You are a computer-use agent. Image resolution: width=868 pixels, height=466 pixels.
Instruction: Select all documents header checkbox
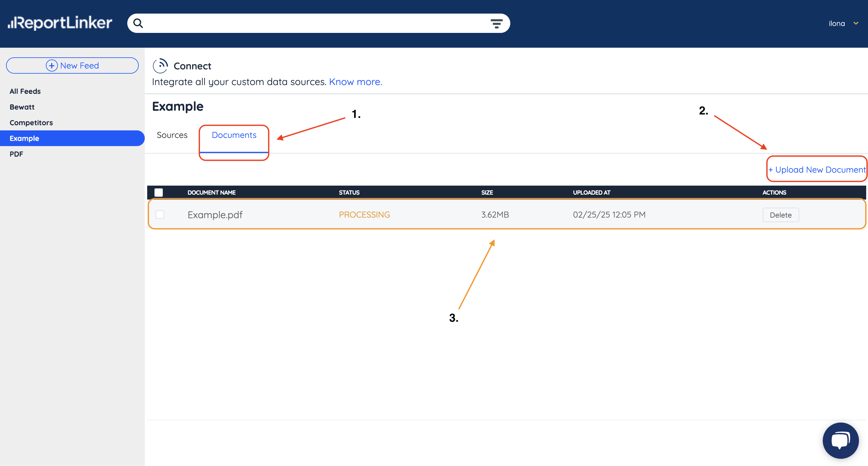coord(158,192)
